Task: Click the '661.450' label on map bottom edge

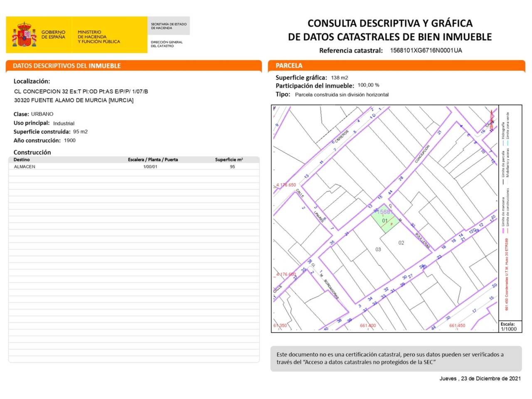Action: coord(457,325)
